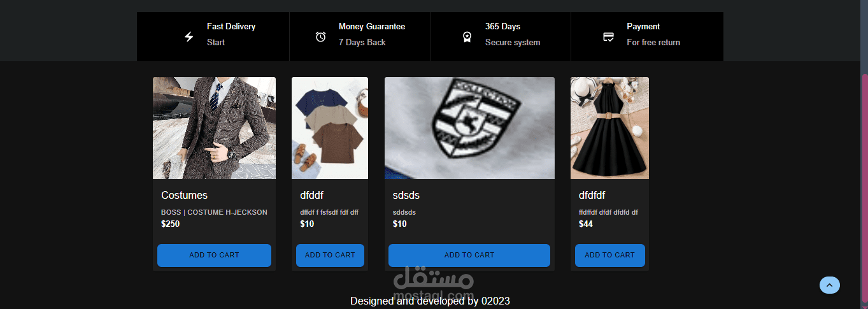Click the dfdfdf product title

pyautogui.click(x=592, y=196)
